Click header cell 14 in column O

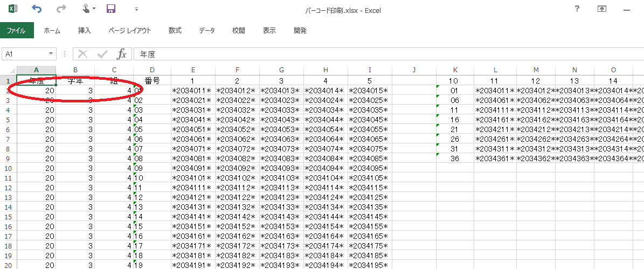point(613,80)
